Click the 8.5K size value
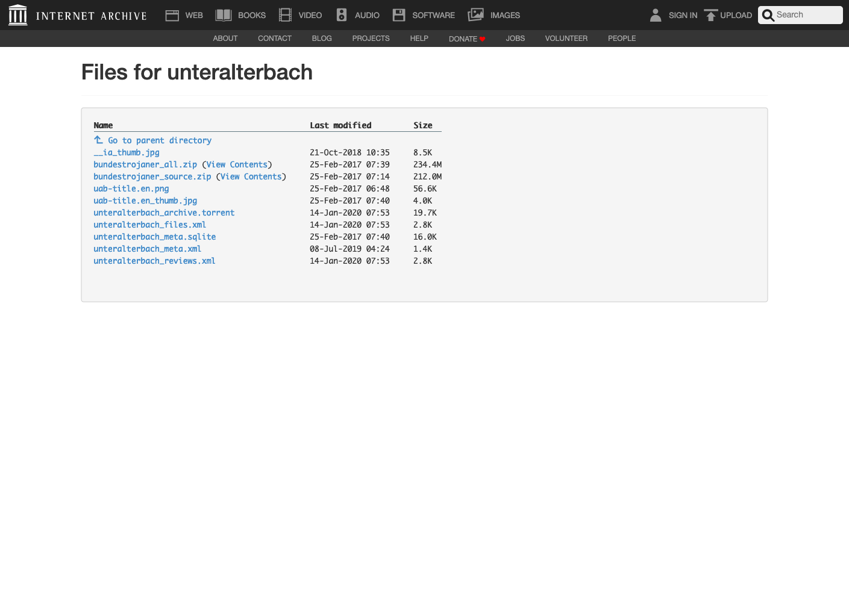This screenshot has width=849, height=616. (x=423, y=152)
